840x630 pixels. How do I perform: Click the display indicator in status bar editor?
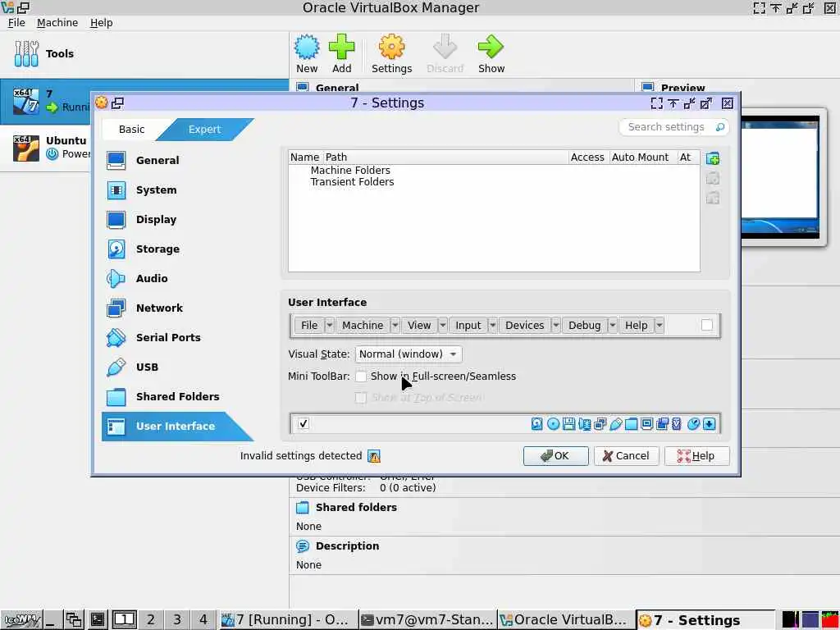pos(646,424)
